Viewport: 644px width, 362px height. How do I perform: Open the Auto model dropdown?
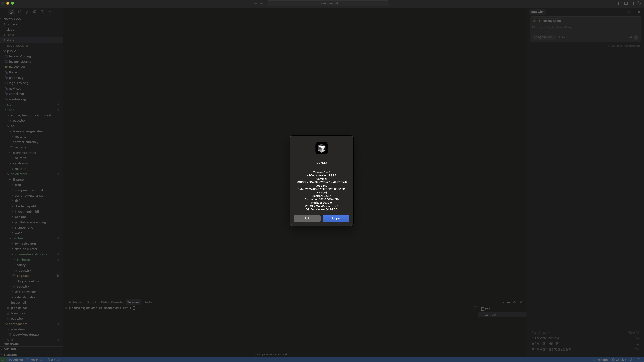(x=562, y=37)
